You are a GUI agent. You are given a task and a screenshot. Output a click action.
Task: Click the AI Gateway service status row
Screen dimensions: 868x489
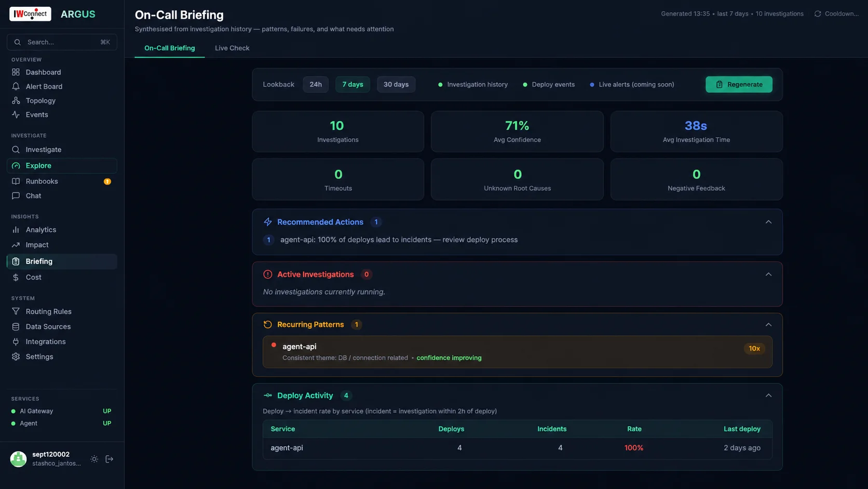tap(62, 411)
